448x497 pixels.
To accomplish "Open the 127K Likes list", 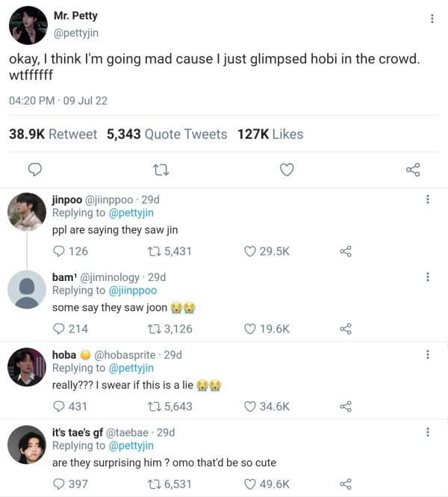I will [x=270, y=134].
